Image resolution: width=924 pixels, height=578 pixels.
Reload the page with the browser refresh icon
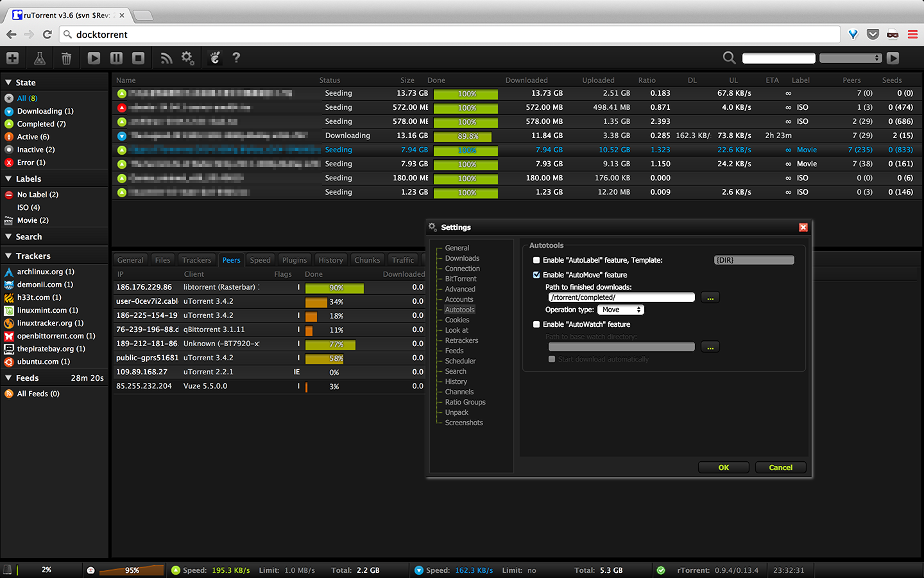pyautogui.click(x=47, y=34)
